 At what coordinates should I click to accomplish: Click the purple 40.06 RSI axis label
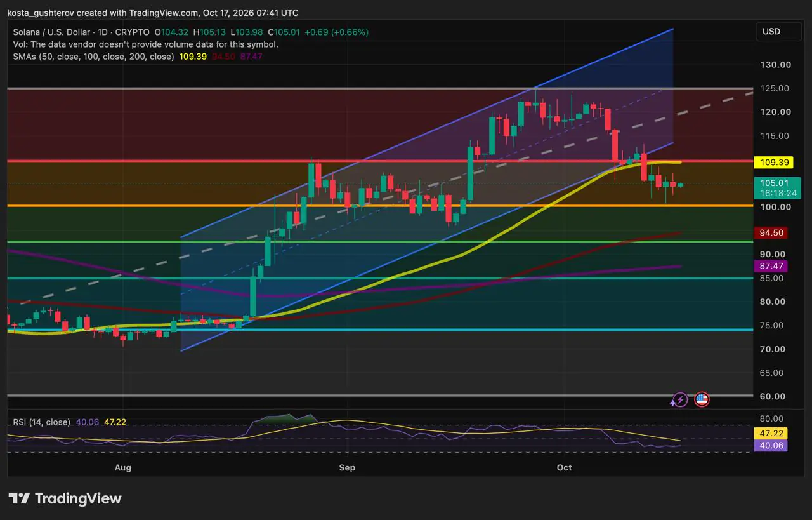772,446
